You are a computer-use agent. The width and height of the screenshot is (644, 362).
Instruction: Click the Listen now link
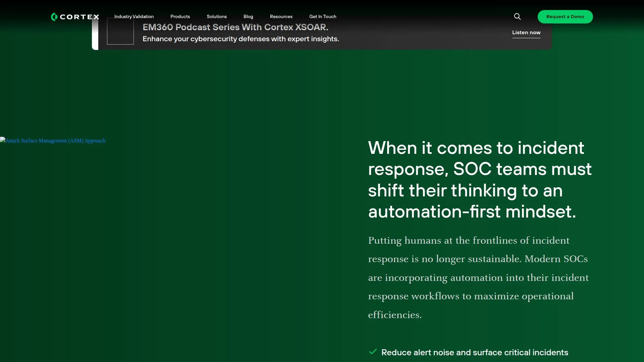pyautogui.click(x=526, y=33)
